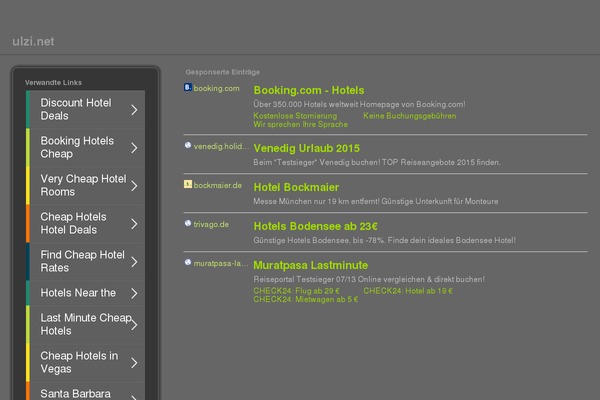Image resolution: width=600 pixels, height=400 pixels.
Task: Open the Santa Barbara related link
Action: (85, 391)
